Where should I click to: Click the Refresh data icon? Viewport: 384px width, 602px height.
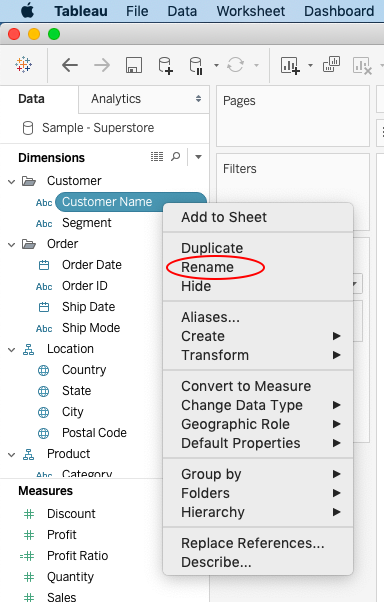[x=235, y=65]
